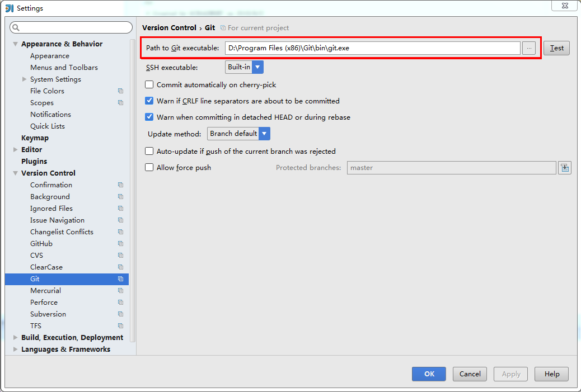Image resolution: width=581 pixels, height=392 pixels.
Task: Select Subversion under Version Control
Action: point(48,314)
